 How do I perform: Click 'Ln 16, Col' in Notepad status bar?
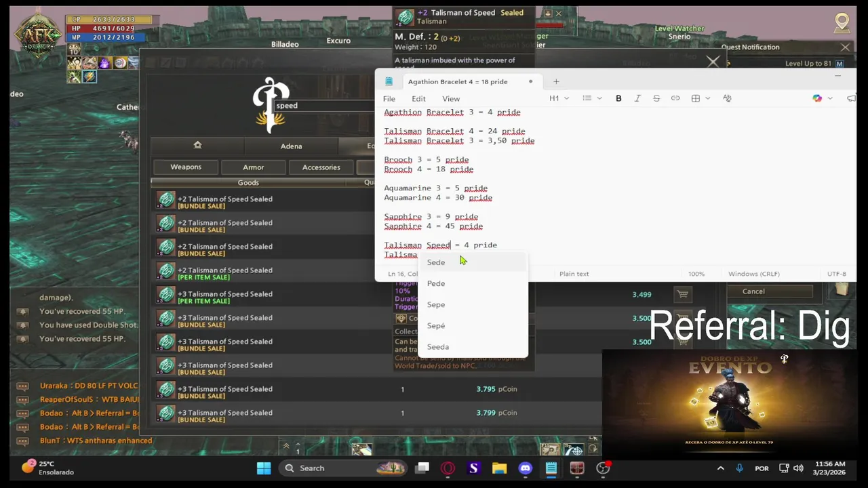[403, 274]
